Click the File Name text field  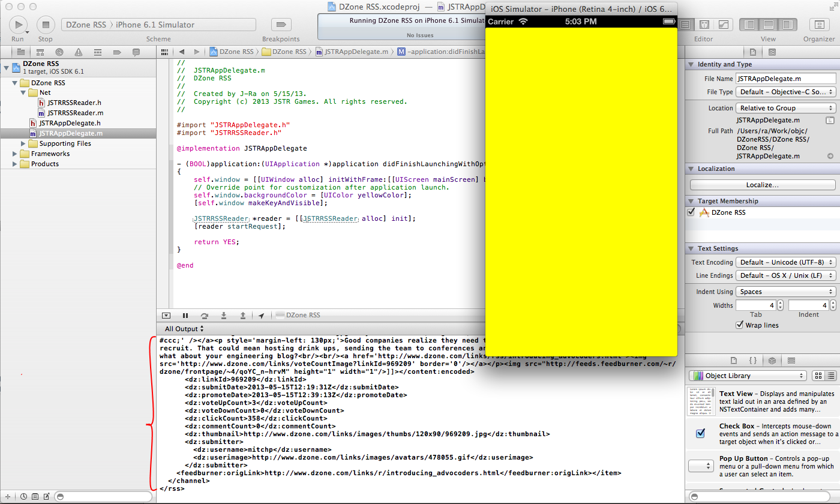pos(785,79)
